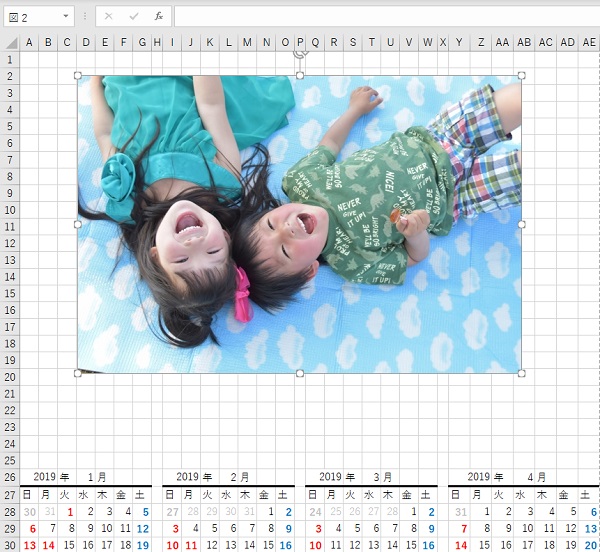Click red date 14 in January calendar
Viewport: 600px width, 552px height.
pos(49,545)
